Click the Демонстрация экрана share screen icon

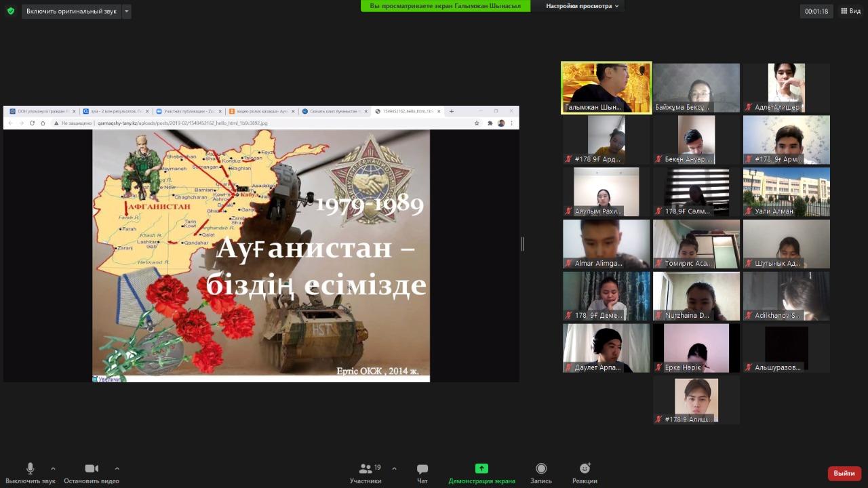[x=481, y=468]
